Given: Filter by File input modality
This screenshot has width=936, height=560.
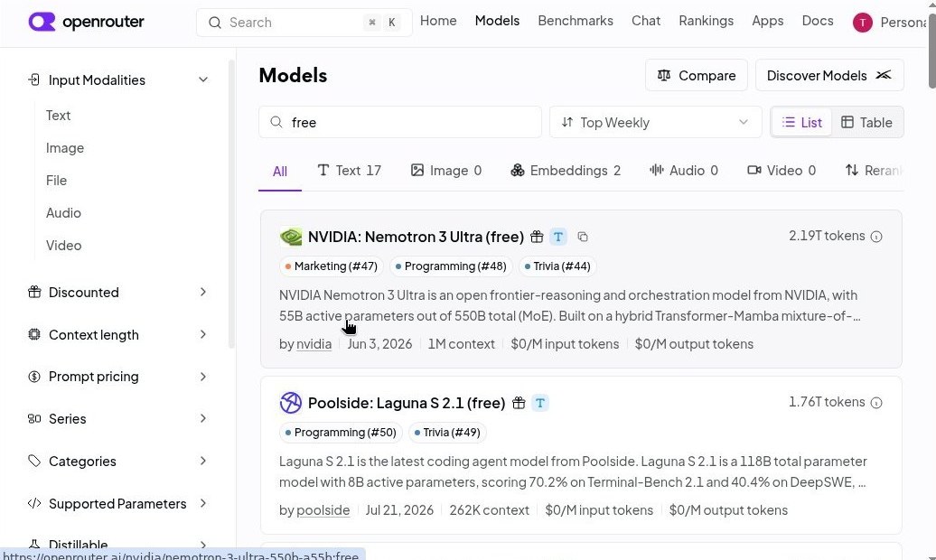Looking at the screenshot, I should point(56,181).
